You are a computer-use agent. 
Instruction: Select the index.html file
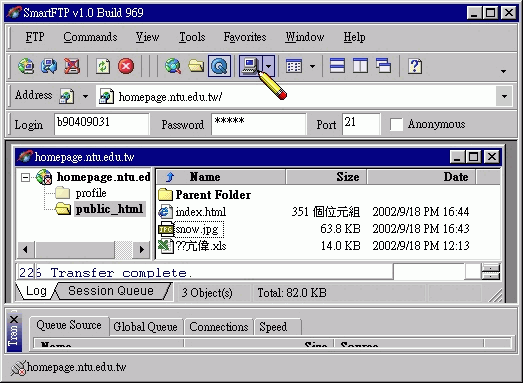coord(201,212)
